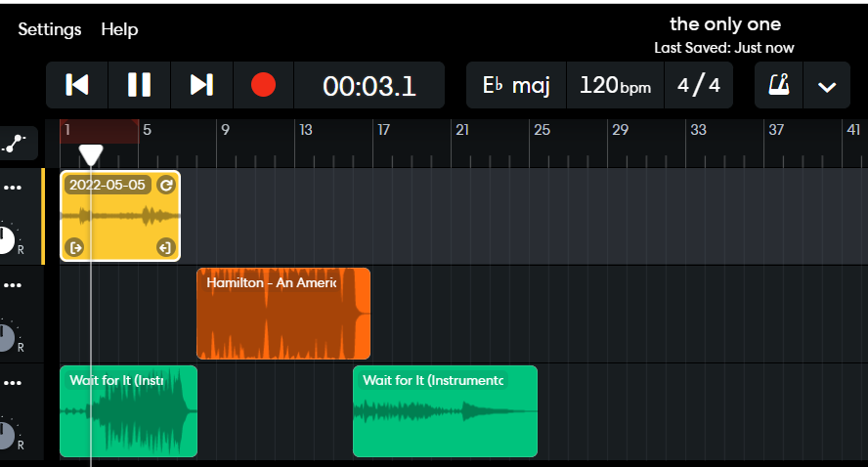868x467 pixels.
Task: Open the Help menu
Action: (x=119, y=29)
